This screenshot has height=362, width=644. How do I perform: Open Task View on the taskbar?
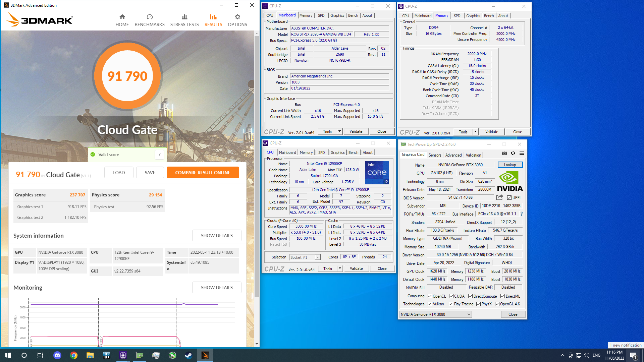(x=40, y=355)
